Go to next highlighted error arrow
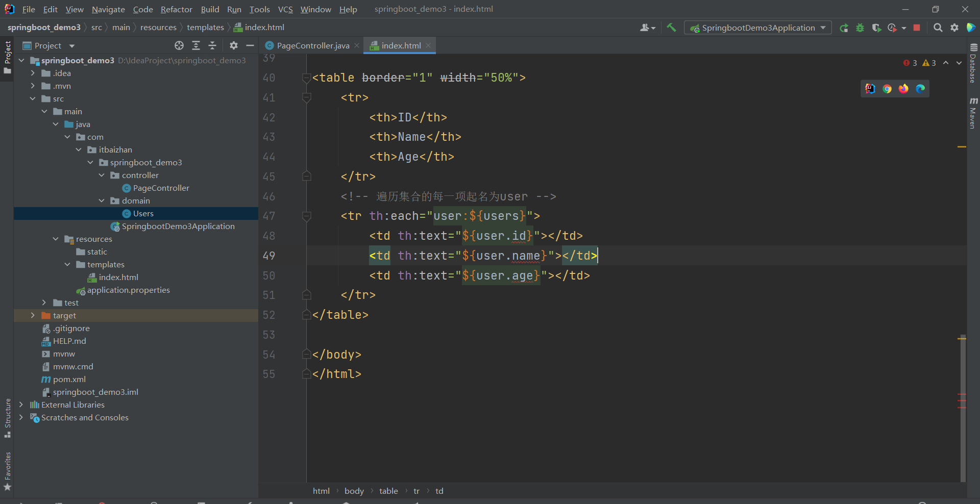This screenshot has height=504, width=980. click(959, 63)
